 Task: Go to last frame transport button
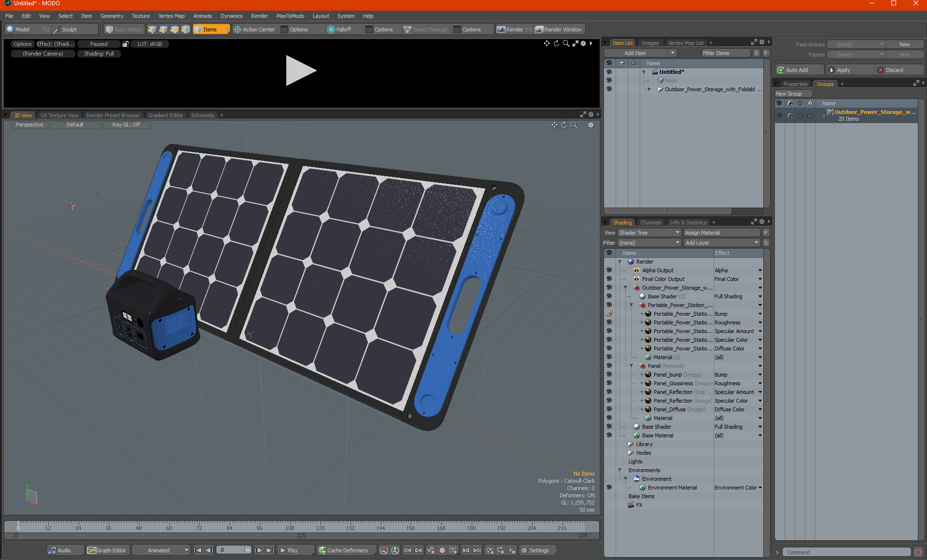point(270,550)
